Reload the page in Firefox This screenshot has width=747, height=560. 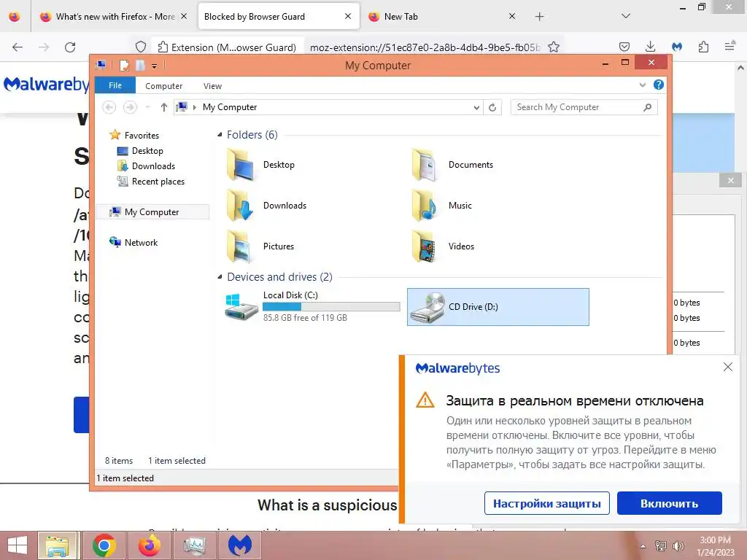(x=70, y=47)
